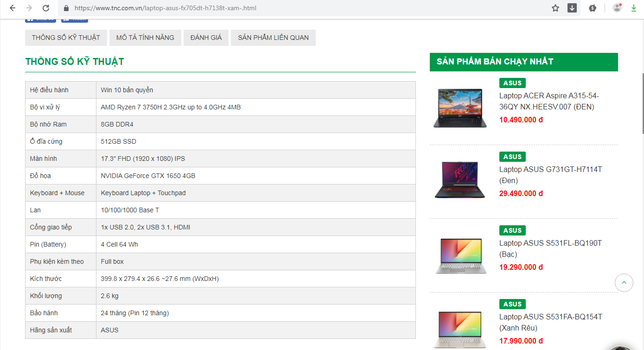Click the price 29.490.000 đ
644x350 pixels.
521,193
